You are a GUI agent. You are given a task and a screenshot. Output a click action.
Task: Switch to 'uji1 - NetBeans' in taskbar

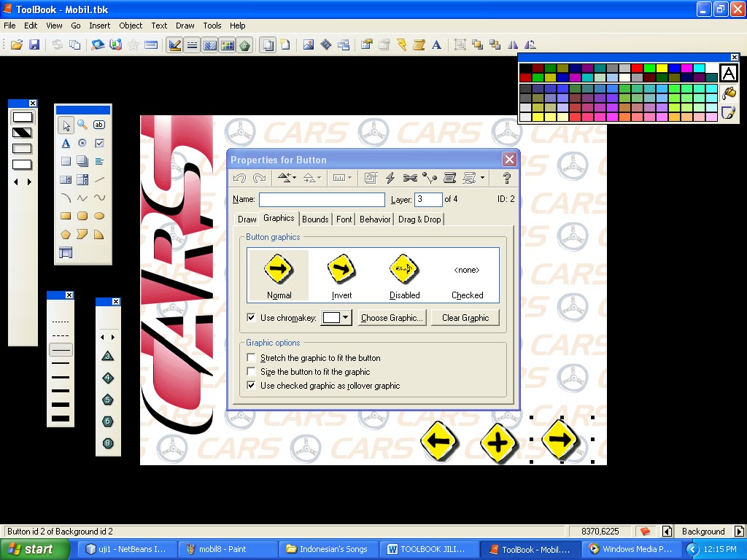coord(126,549)
